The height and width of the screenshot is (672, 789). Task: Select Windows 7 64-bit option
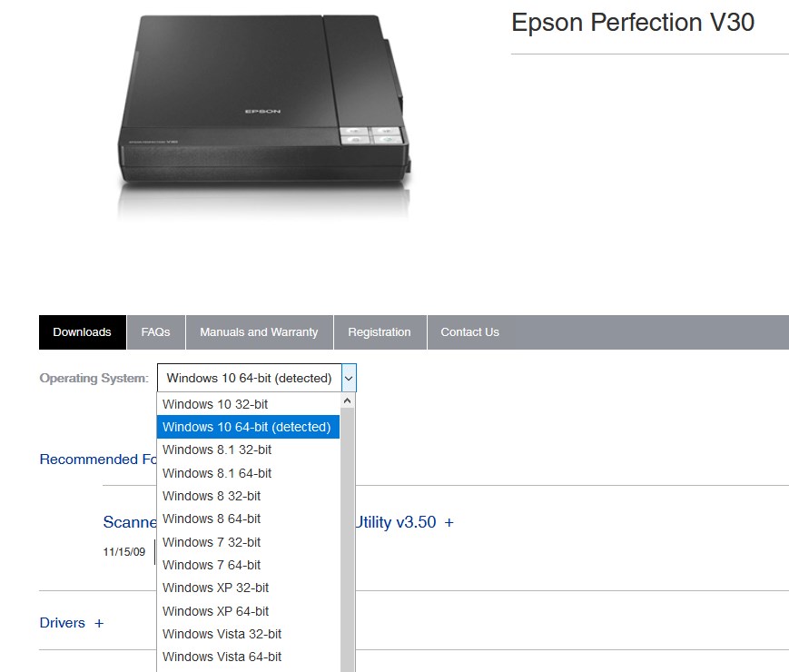tap(248, 565)
